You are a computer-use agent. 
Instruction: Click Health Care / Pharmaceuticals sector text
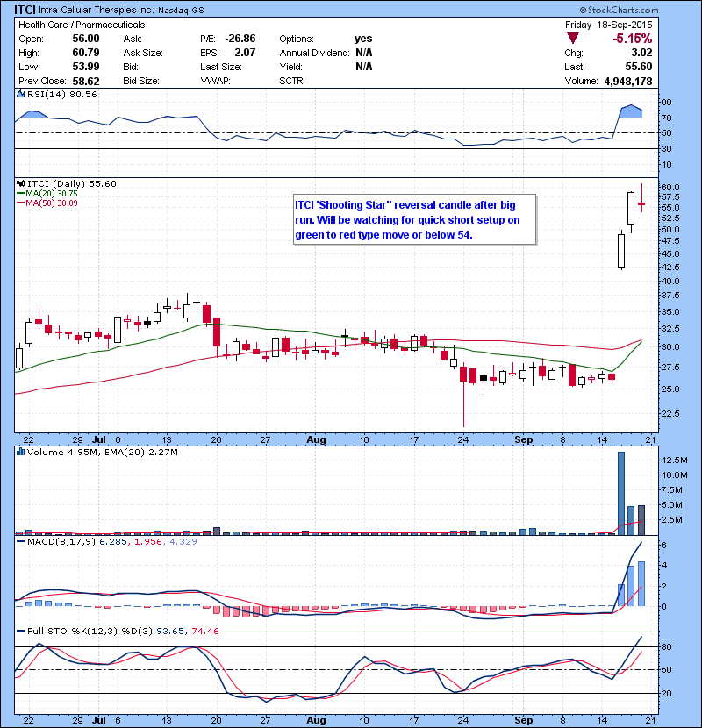(82, 25)
